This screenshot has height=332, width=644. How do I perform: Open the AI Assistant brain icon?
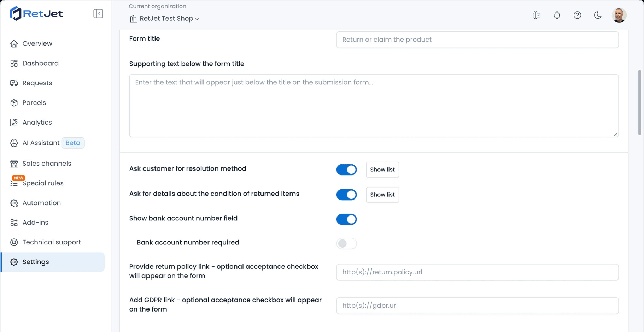[x=14, y=143]
